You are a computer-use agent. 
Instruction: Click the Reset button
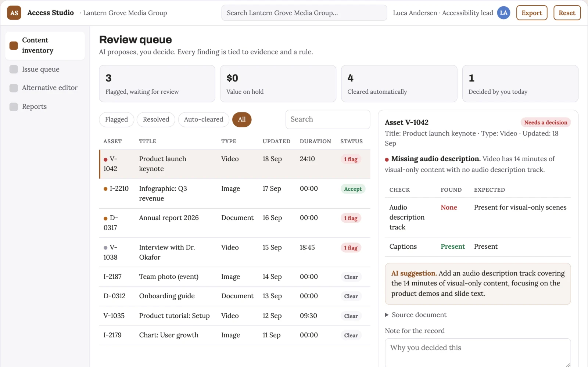pyautogui.click(x=567, y=13)
